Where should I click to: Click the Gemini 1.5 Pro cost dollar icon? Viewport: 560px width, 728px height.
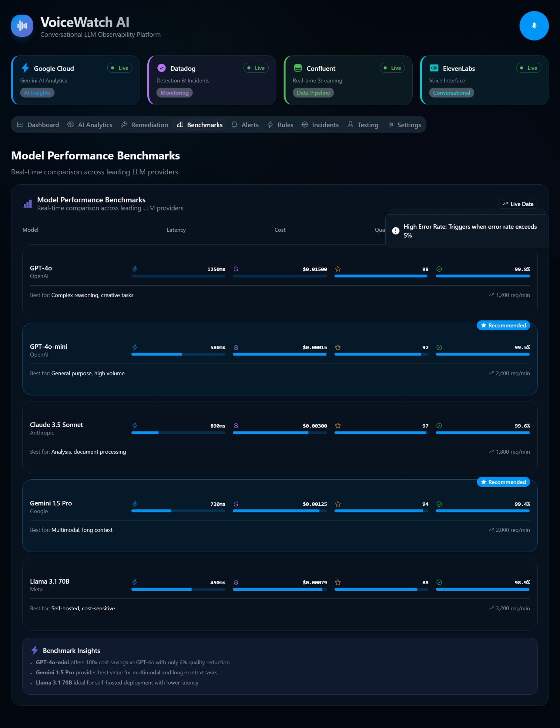pyautogui.click(x=236, y=504)
